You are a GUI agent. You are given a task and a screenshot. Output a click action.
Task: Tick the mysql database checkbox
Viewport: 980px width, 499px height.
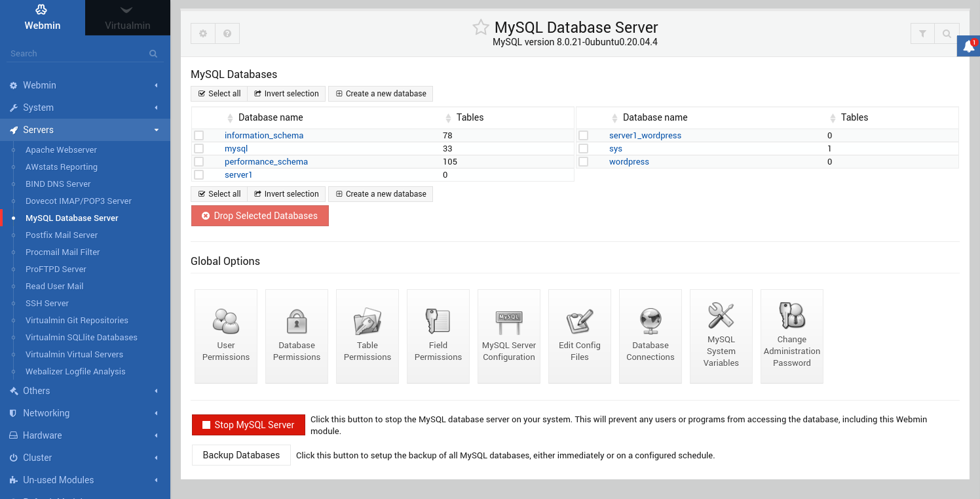[199, 148]
